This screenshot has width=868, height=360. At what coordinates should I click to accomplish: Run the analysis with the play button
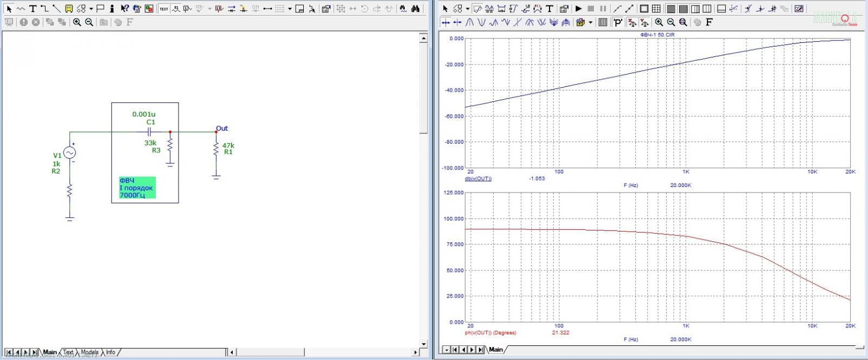[578, 9]
